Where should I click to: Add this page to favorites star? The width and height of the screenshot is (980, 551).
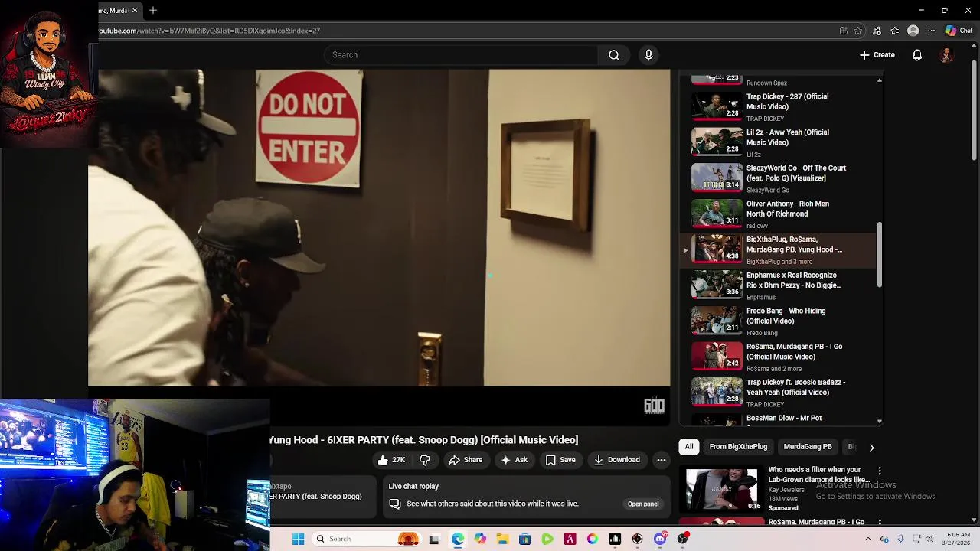pyautogui.click(x=858, y=31)
